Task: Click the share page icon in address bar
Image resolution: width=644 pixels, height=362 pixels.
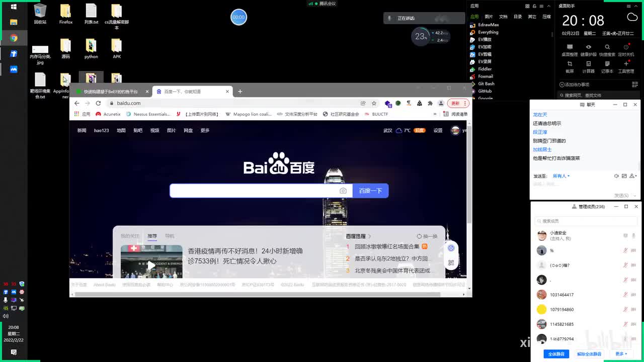Action: (363, 103)
